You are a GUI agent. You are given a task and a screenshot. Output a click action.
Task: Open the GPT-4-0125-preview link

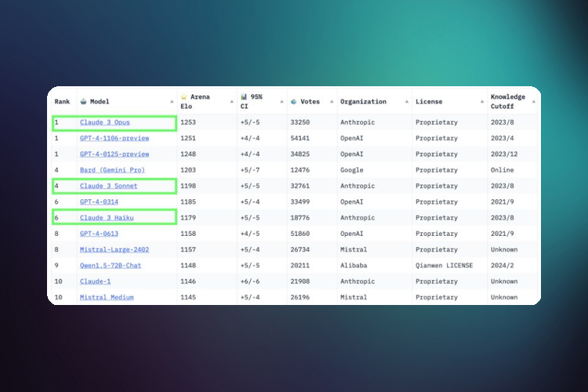pyautogui.click(x=114, y=154)
